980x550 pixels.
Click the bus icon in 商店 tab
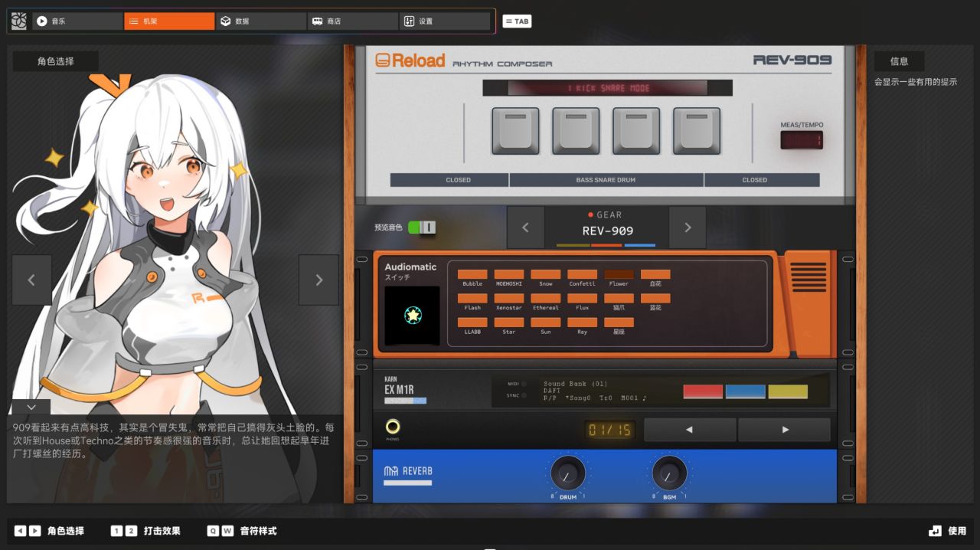(317, 21)
